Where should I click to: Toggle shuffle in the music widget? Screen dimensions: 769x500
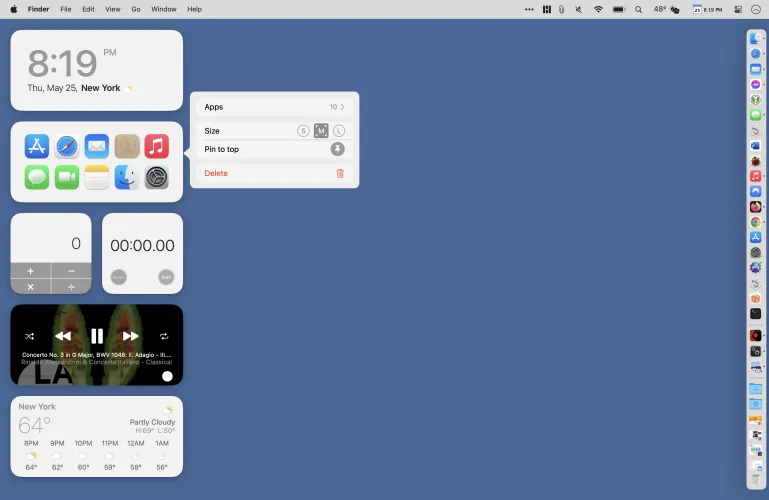coord(30,336)
